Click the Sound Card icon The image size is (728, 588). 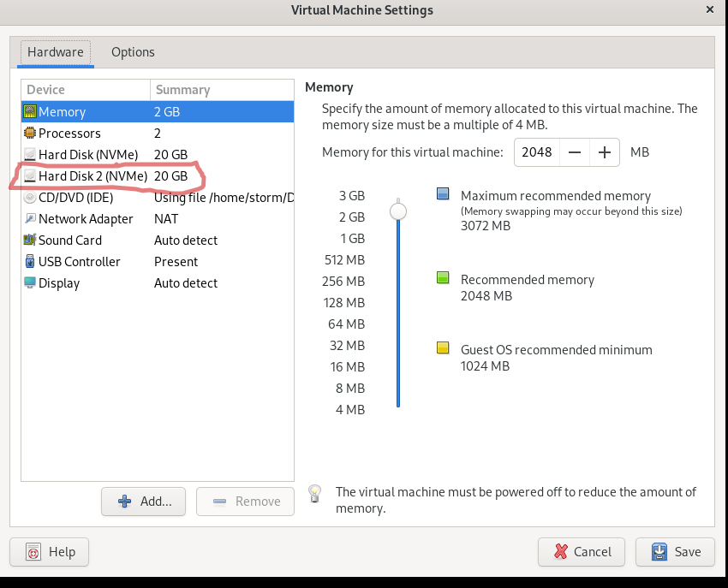tap(30, 241)
